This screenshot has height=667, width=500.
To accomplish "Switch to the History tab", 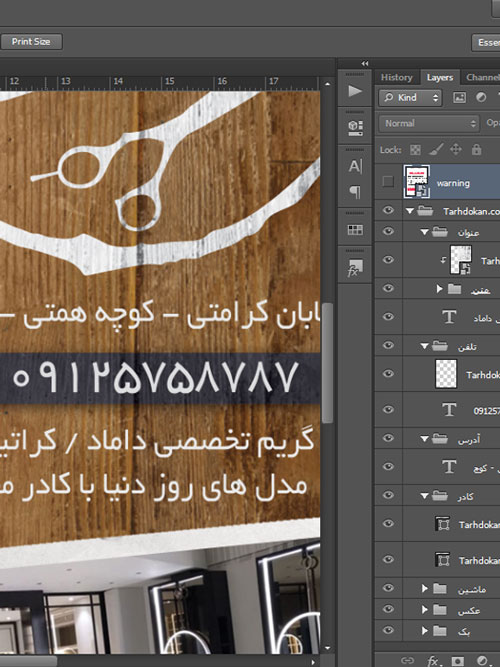I will pyautogui.click(x=397, y=77).
